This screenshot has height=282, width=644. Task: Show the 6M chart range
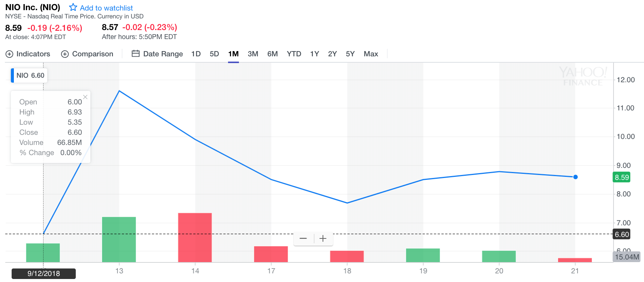[272, 54]
